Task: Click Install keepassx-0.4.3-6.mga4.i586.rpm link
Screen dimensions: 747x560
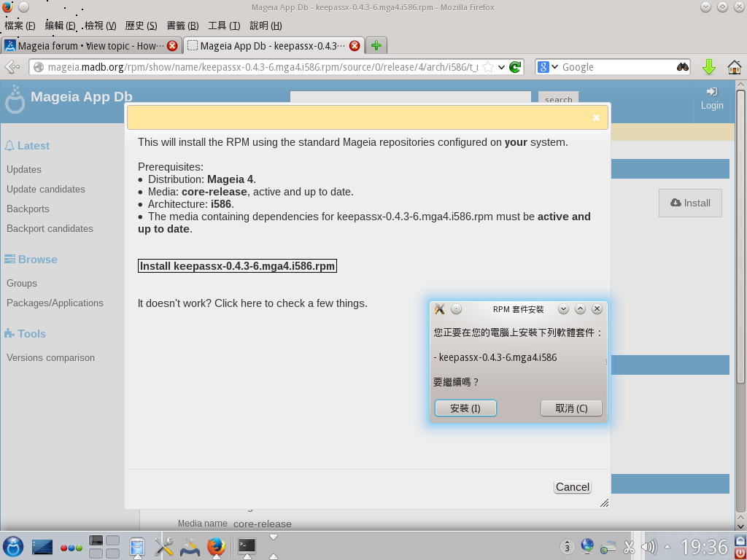Action: click(237, 265)
